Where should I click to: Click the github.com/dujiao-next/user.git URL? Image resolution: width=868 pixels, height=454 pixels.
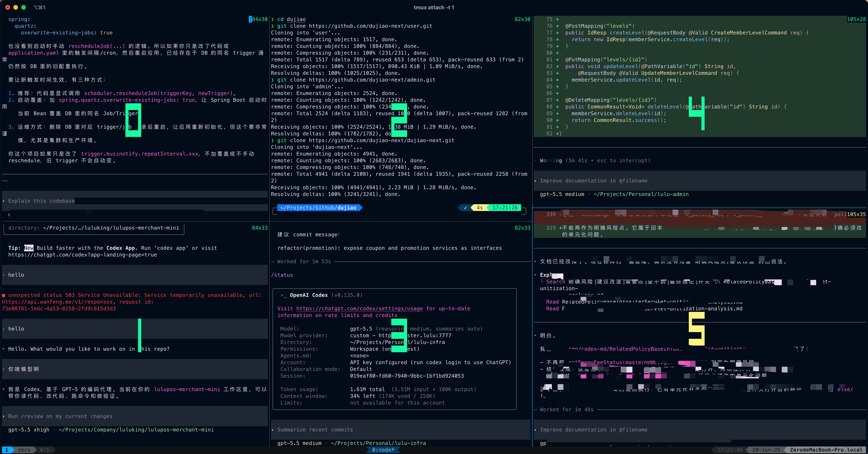tap(370, 26)
